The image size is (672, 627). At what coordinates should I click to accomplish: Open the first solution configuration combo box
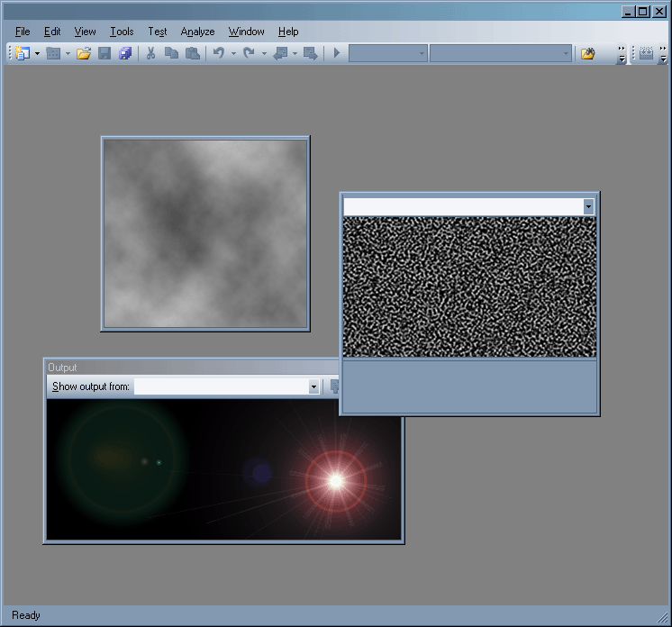(388, 53)
